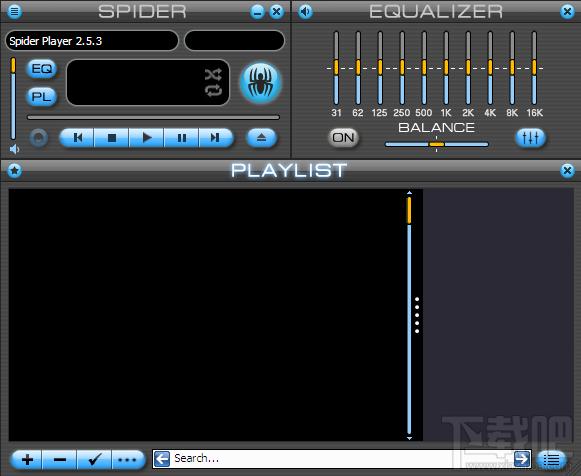Enable shuffle mode in display

[x=213, y=74]
